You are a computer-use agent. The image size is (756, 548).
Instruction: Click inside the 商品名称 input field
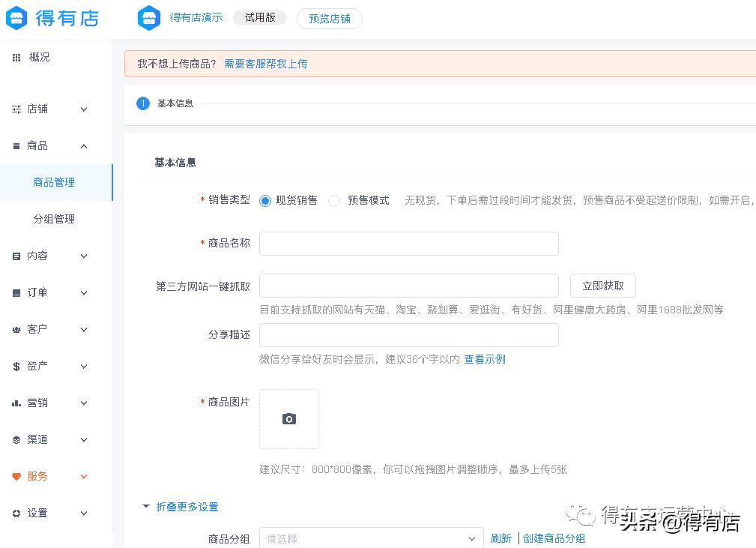pyautogui.click(x=408, y=243)
